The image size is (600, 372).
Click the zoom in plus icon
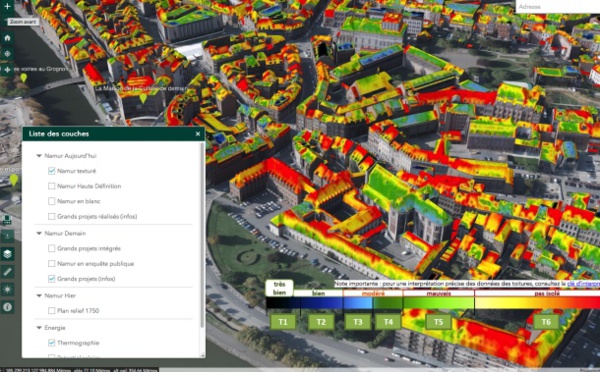coord(7,7)
